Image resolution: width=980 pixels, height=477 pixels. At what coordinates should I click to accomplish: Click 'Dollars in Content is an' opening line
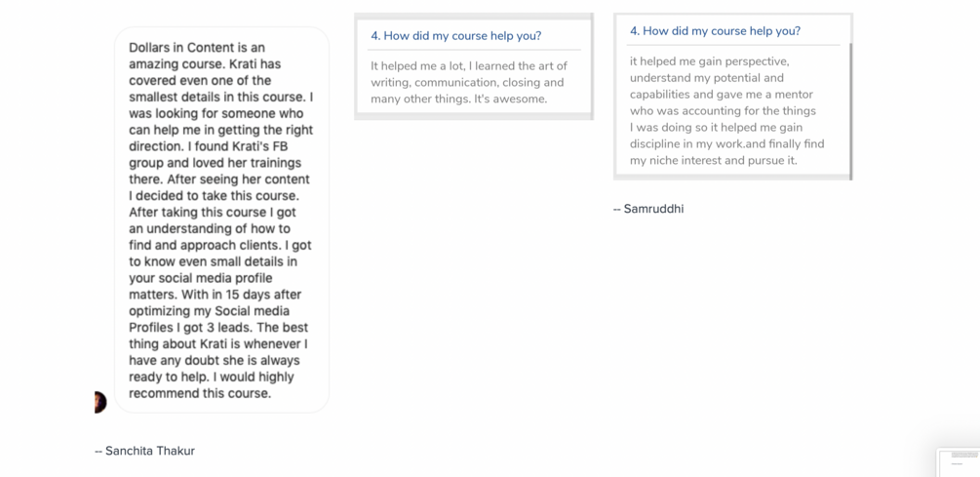pyautogui.click(x=197, y=48)
